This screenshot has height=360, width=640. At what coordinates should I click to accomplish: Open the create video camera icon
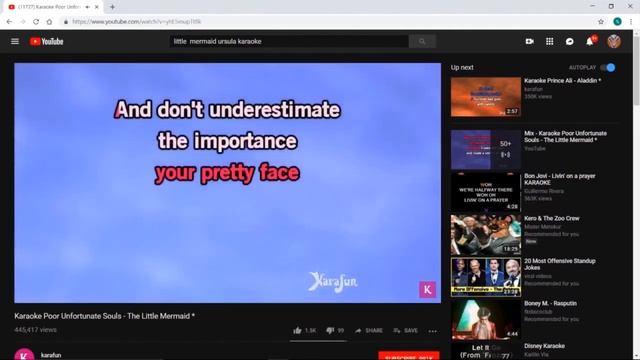[x=529, y=41]
